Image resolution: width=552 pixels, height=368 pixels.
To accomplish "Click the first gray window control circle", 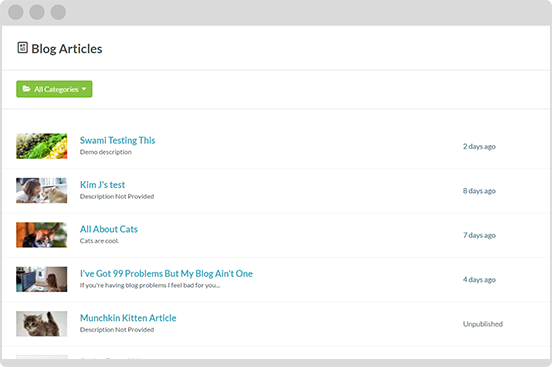I will pos(16,12).
